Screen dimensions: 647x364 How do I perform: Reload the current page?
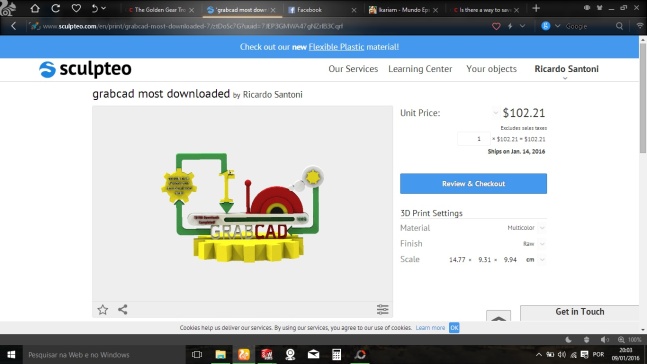click(x=55, y=8)
